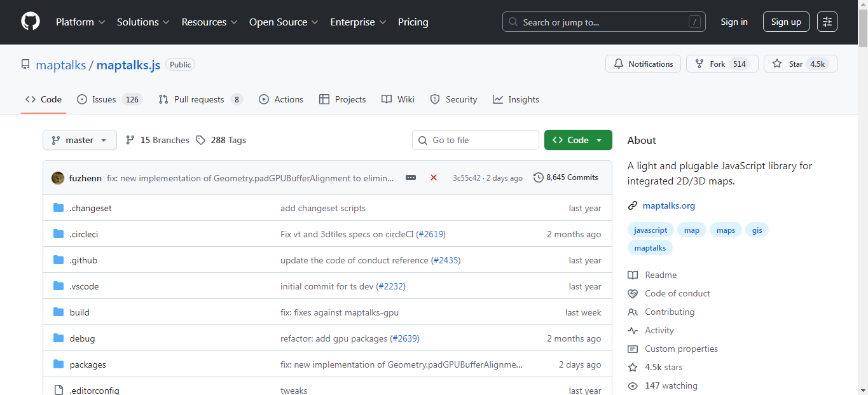Click the Custom properties icon
Viewport: 868px width, 395px height.
click(633, 349)
